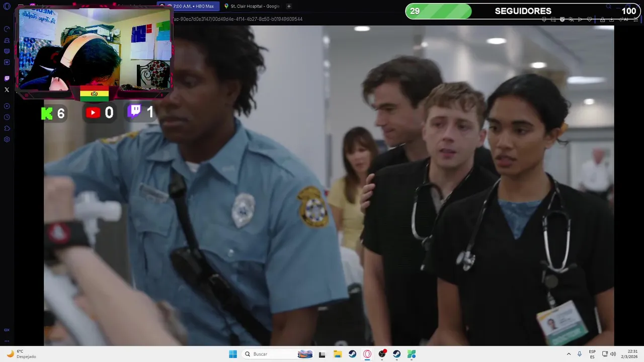
Task: Click the downloads arrow icon in toolbar
Action: click(x=611, y=19)
